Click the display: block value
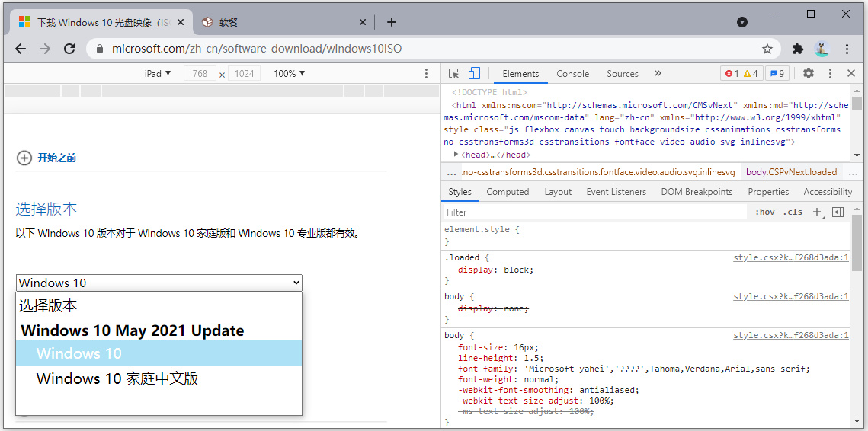This screenshot has width=868, height=431. pos(518,270)
